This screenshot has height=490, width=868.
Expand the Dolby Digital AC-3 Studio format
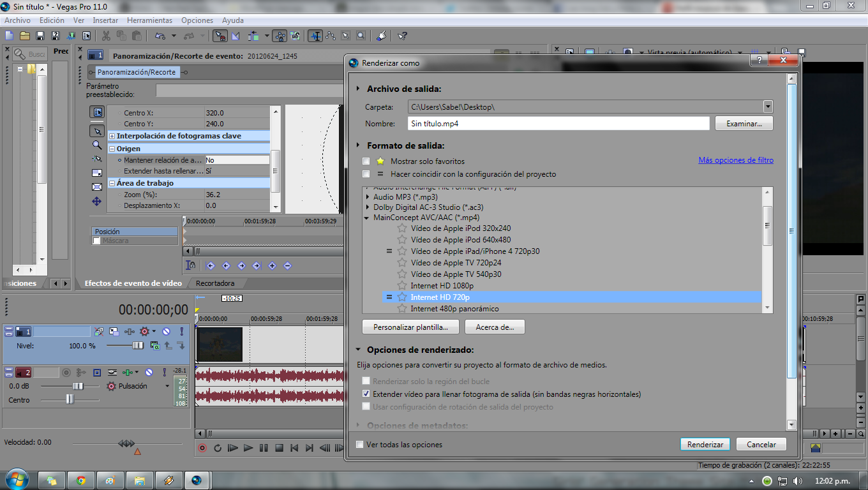point(368,207)
